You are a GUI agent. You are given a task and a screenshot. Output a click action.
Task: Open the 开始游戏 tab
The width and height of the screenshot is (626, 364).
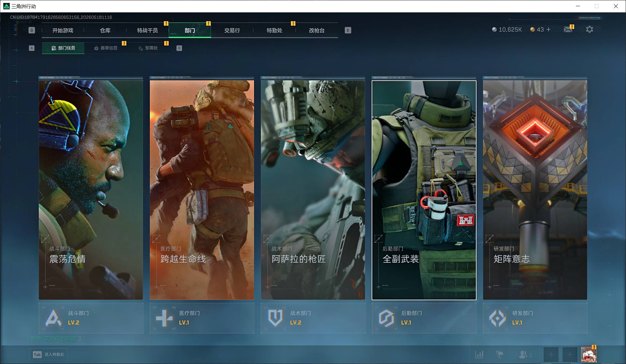(x=63, y=30)
